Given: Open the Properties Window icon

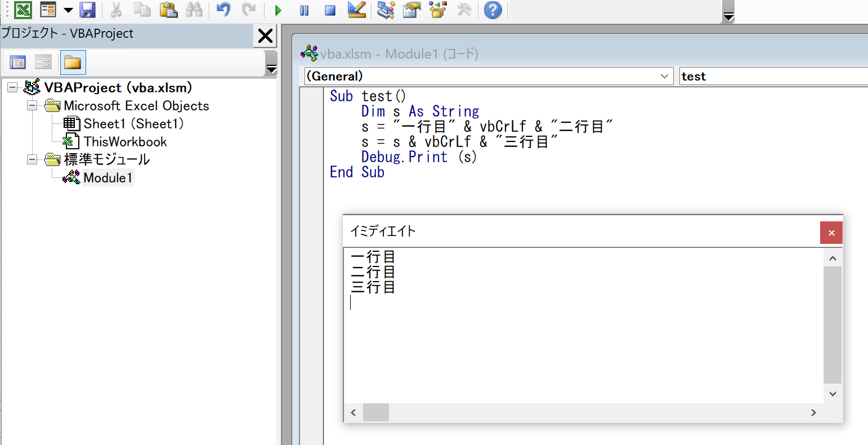Looking at the screenshot, I should click(x=412, y=10).
